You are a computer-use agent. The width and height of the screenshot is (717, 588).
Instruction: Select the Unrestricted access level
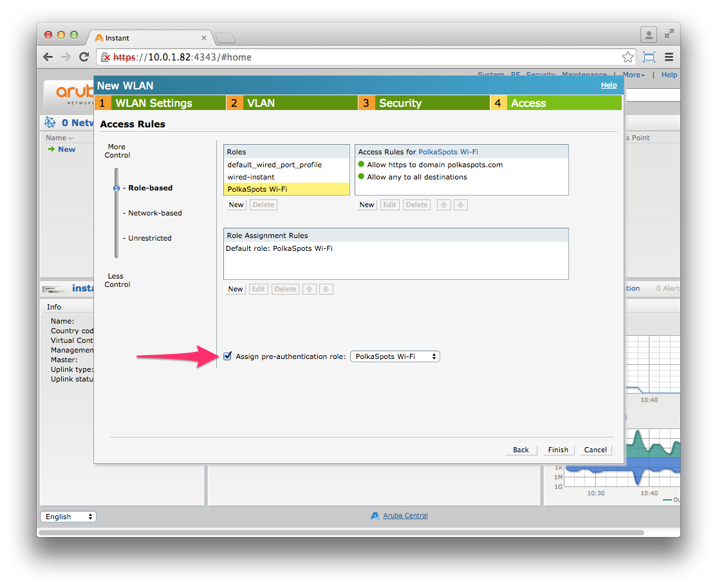point(150,238)
